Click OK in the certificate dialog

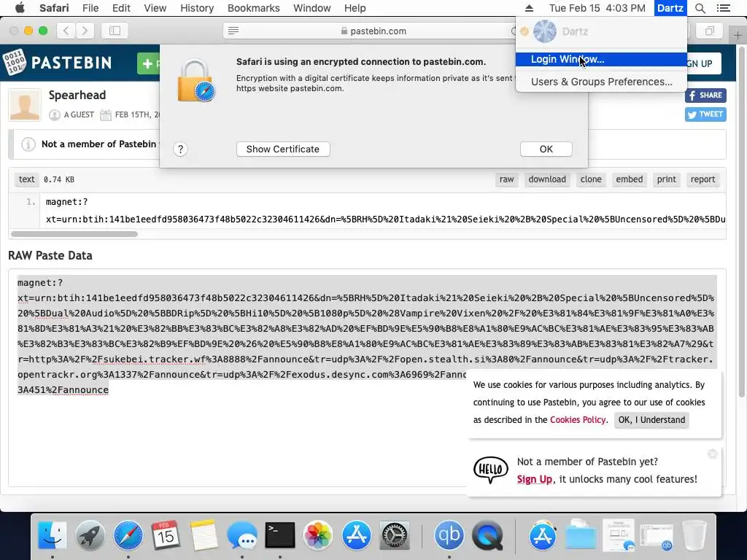point(546,149)
